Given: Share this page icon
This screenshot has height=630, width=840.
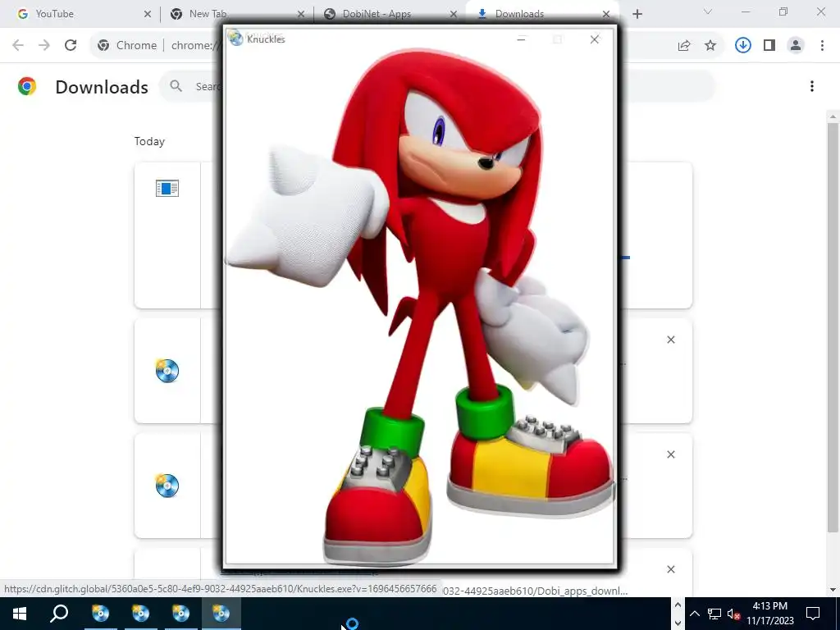Looking at the screenshot, I should click(x=684, y=46).
